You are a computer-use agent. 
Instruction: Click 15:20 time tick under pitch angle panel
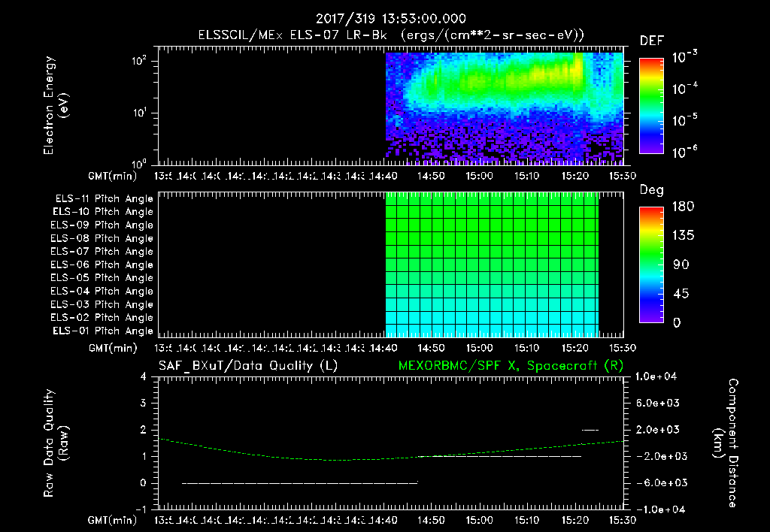pyautogui.click(x=575, y=349)
